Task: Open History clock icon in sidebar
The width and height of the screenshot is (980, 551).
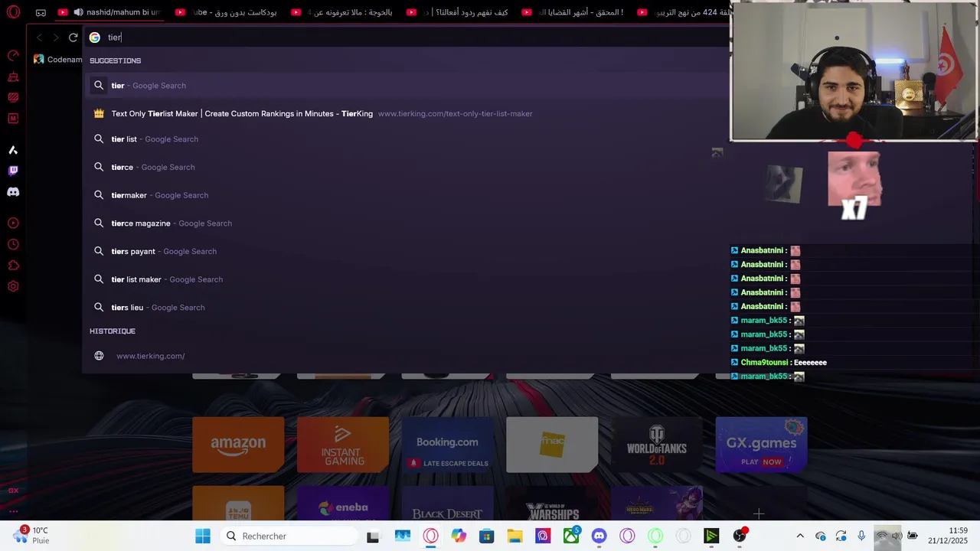Action: coord(13,245)
